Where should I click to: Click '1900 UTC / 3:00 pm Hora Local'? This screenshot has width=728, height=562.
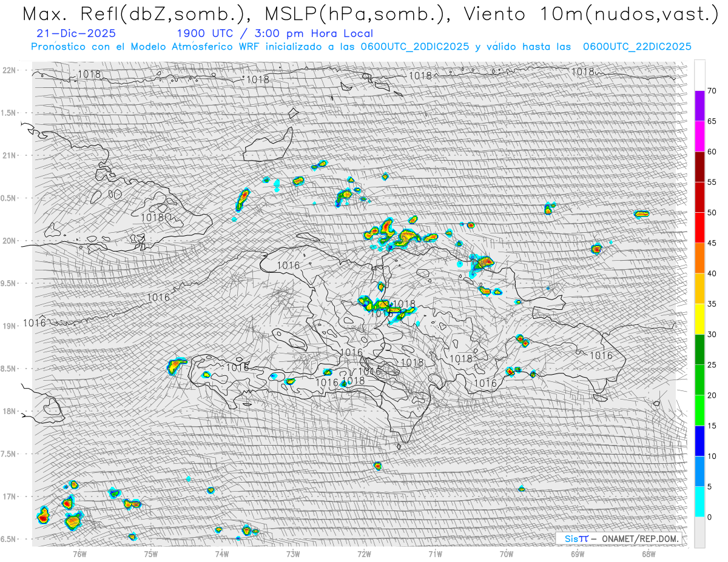(275, 33)
